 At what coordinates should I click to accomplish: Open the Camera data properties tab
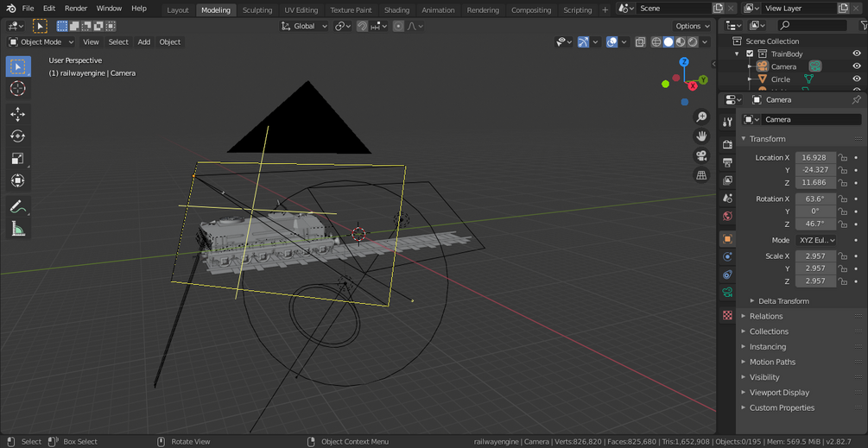727,292
